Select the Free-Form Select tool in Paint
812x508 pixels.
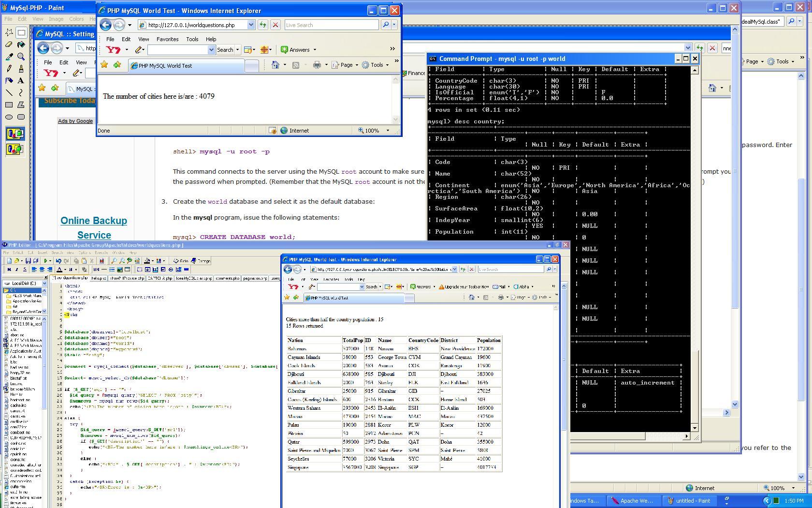9,32
